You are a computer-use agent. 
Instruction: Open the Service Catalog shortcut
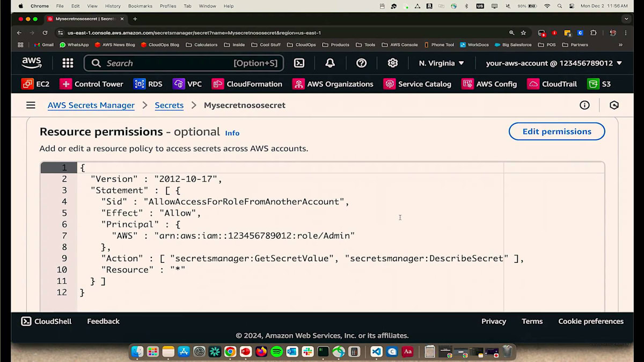(418, 84)
